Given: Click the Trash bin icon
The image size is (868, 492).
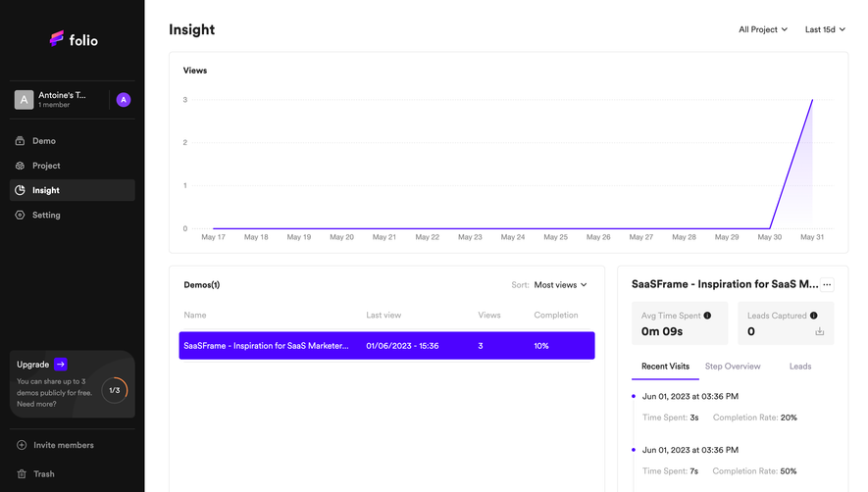Looking at the screenshot, I should (22, 473).
